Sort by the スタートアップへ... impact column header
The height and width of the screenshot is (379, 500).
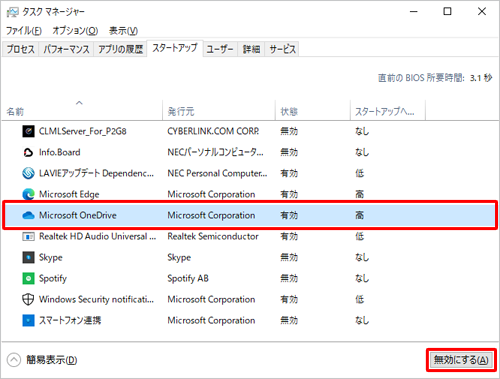pos(388,110)
